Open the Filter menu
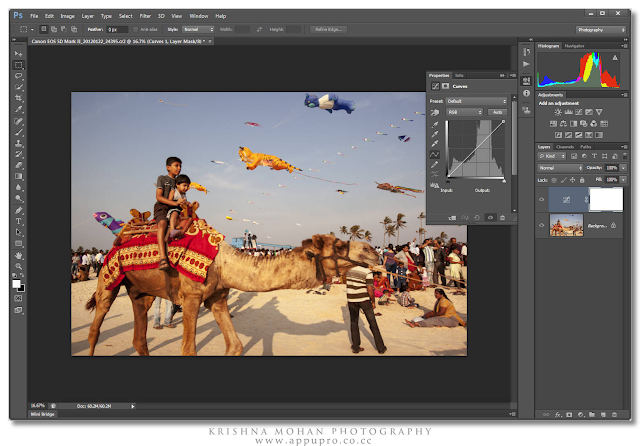 point(145,16)
